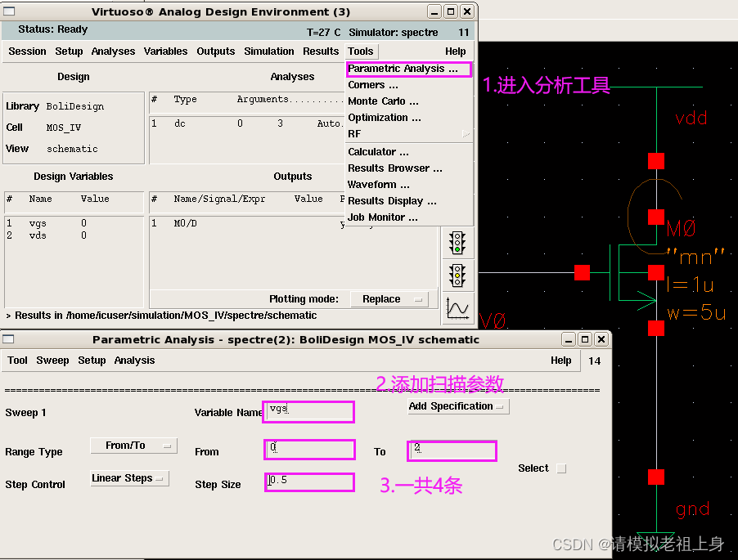Open the Simulation menu
The width and height of the screenshot is (738, 560).
point(268,52)
